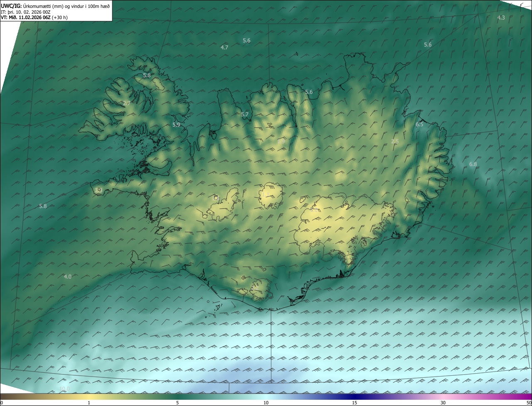
Task: Click the 50 tick label on the color scale
Action: 529,403
